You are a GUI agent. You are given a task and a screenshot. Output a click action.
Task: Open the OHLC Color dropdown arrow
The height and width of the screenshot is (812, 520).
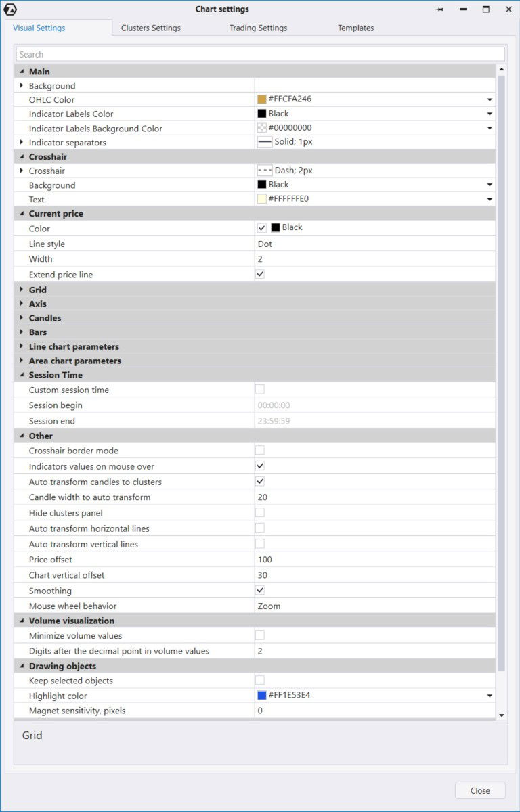tap(489, 99)
